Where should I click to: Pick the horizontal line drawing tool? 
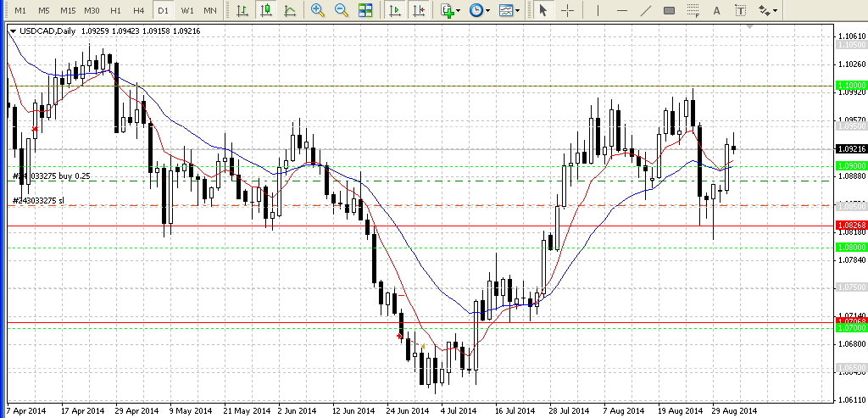621,10
